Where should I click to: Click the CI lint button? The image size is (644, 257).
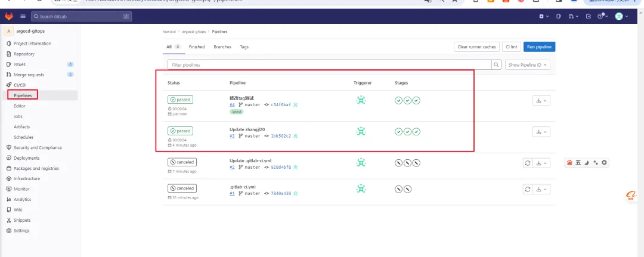coord(512,47)
